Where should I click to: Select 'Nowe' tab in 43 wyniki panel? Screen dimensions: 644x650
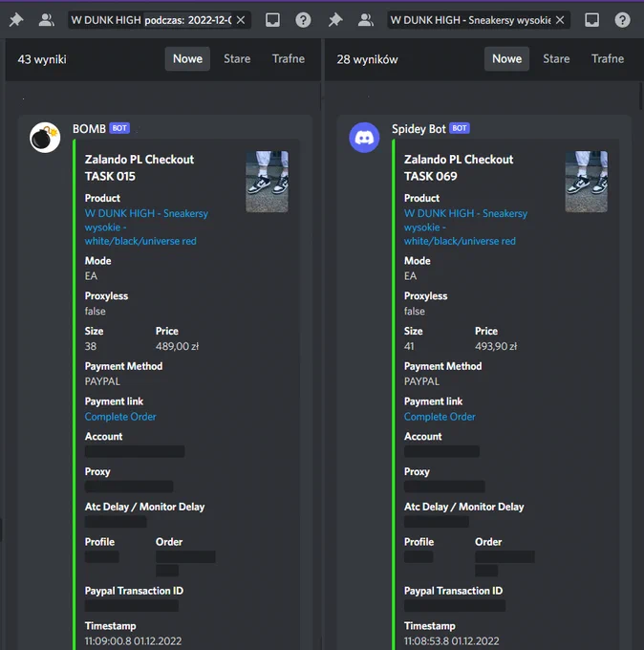(x=187, y=59)
